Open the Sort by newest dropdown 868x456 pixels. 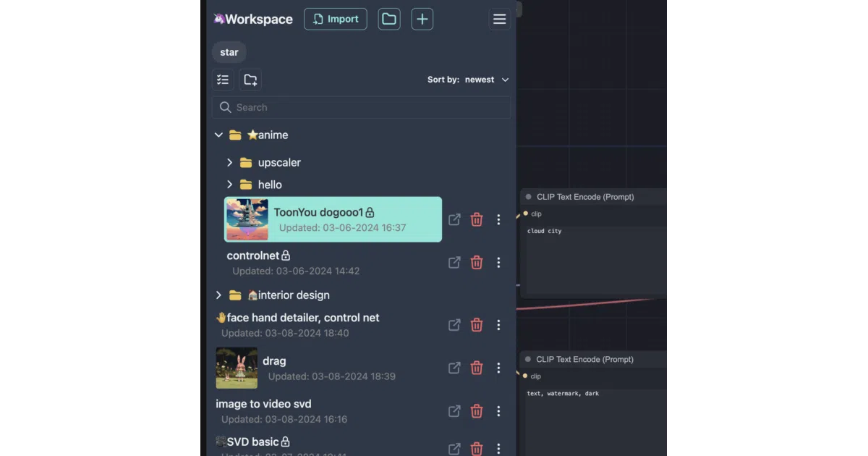click(468, 80)
